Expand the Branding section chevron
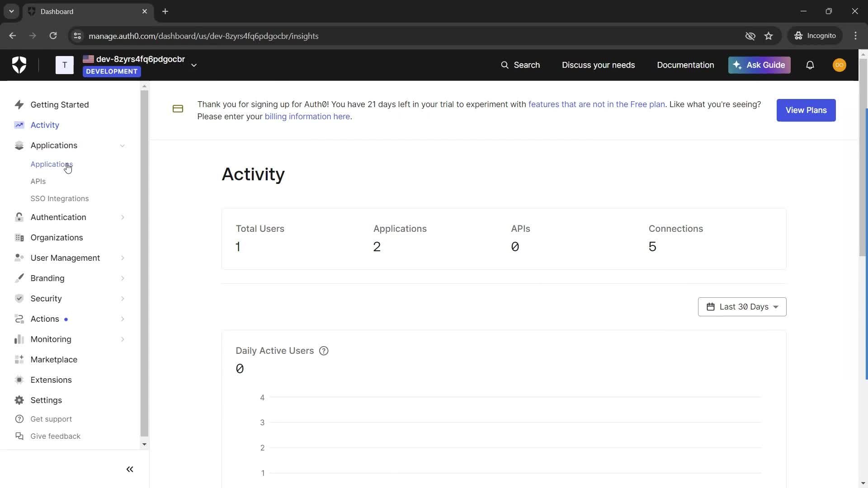Image resolution: width=868 pixels, height=488 pixels. pos(123,278)
